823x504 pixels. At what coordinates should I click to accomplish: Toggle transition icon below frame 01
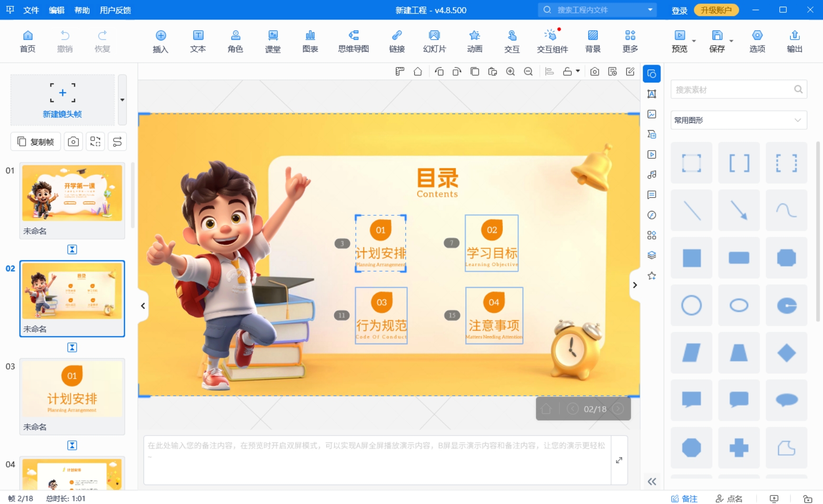click(72, 249)
